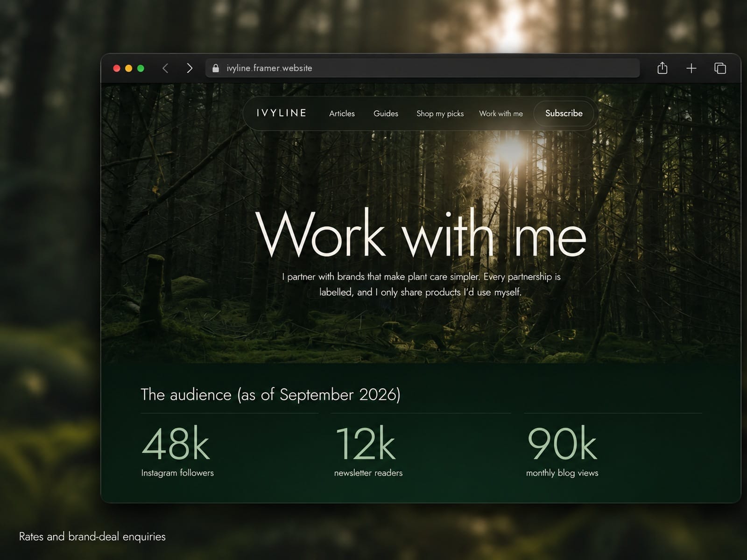Add a new tab with plus icon
Viewport: 747px width, 560px height.
coord(691,68)
